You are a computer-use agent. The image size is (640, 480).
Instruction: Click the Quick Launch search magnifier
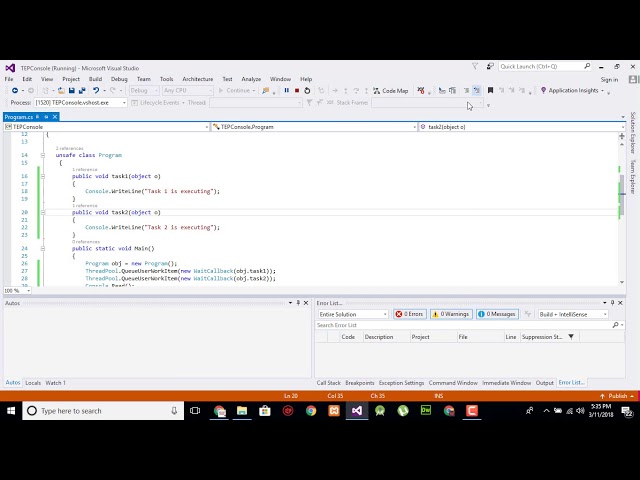click(587, 66)
